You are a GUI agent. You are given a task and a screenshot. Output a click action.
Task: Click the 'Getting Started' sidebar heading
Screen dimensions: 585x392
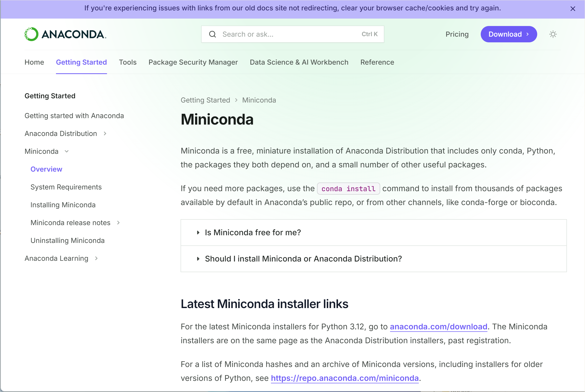click(50, 96)
